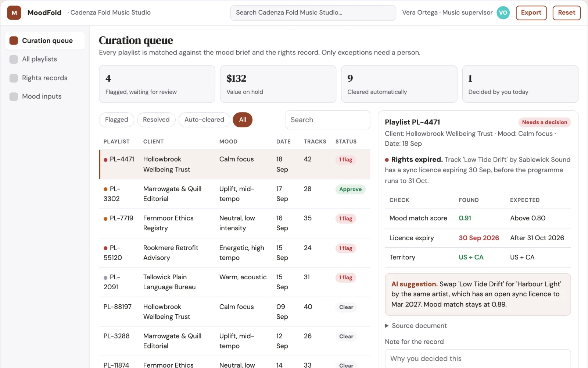Click the Mood inputs sidebar icon

(x=14, y=96)
